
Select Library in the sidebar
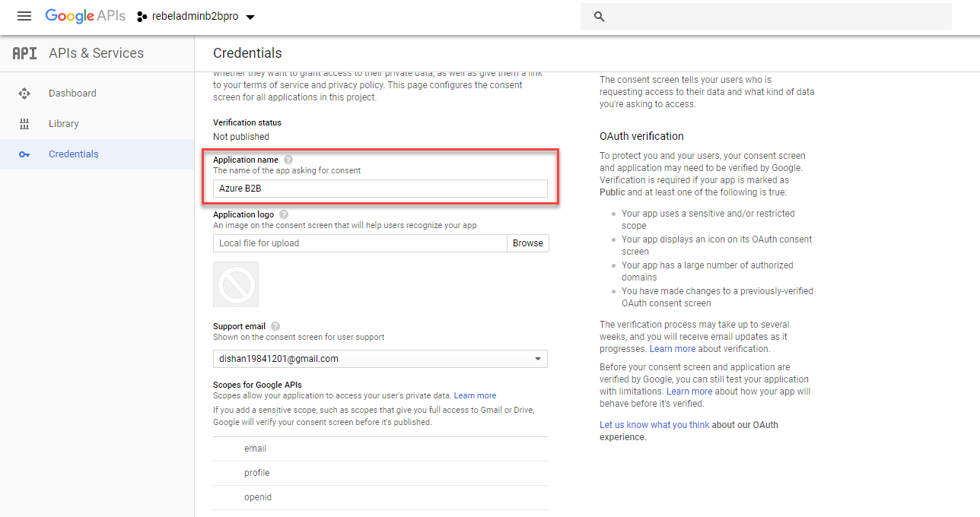coord(64,124)
